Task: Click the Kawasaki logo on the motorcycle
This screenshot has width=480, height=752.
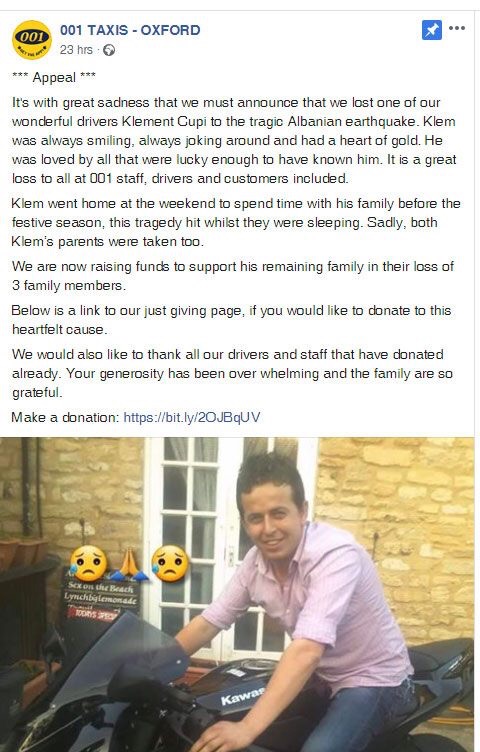Action: click(x=243, y=694)
